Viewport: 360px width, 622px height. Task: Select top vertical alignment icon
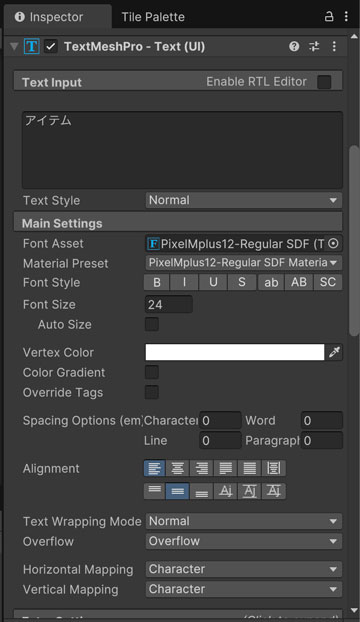(x=155, y=491)
